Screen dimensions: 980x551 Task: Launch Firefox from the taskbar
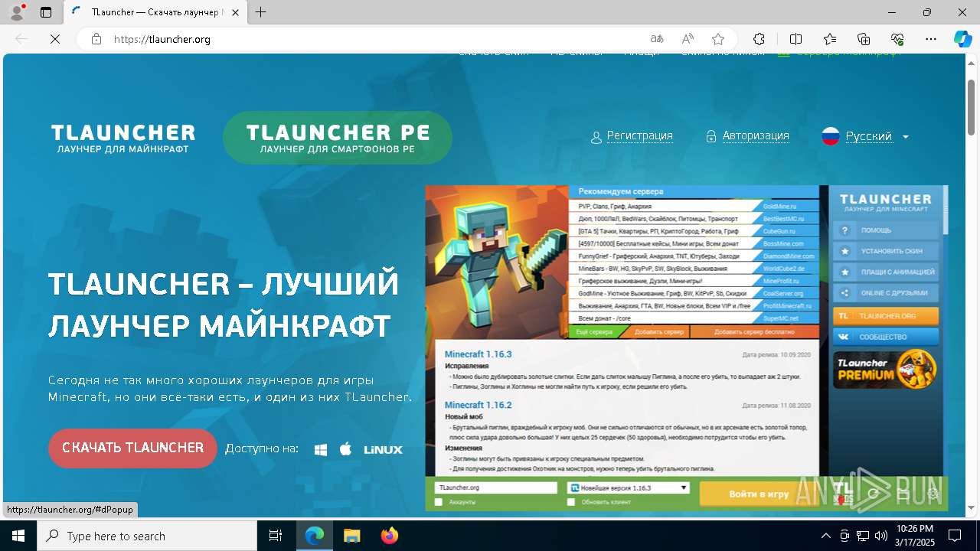pos(390,536)
